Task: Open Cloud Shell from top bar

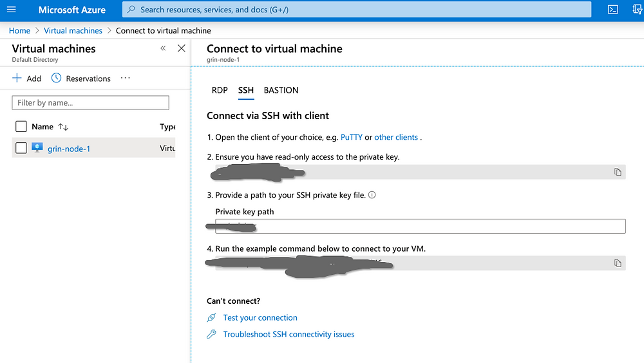Action: [x=613, y=10]
